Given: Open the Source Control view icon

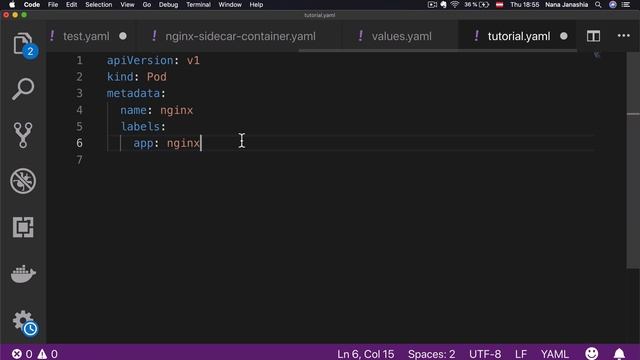Looking at the screenshot, I should (x=23, y=135).
